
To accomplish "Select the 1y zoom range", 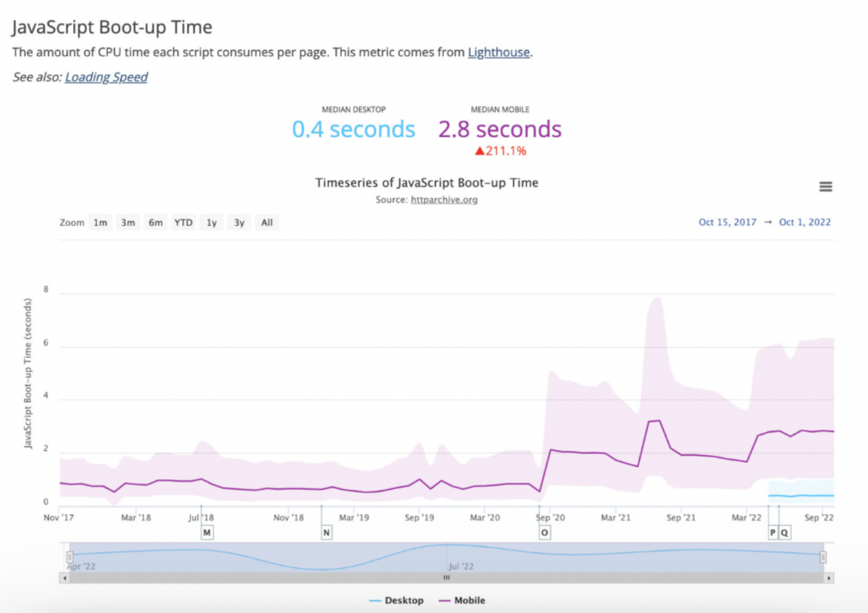I will pos(211,223).
